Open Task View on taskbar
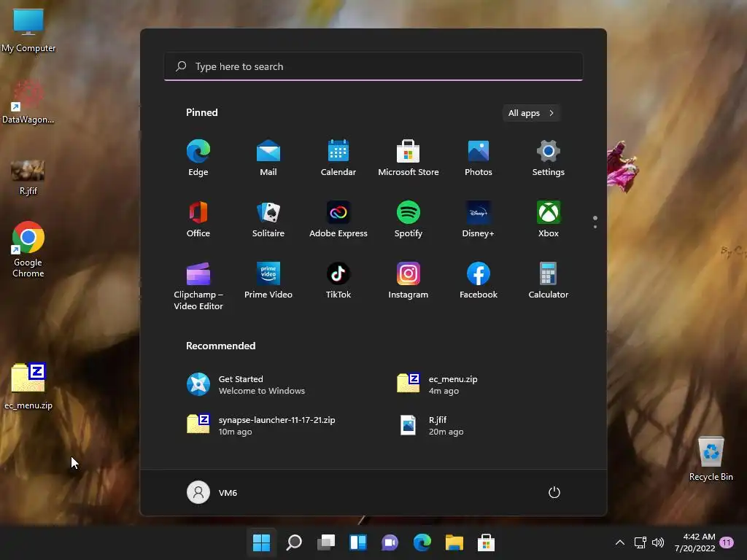Screen dimensions: 747x560 (x=326, y=542)
